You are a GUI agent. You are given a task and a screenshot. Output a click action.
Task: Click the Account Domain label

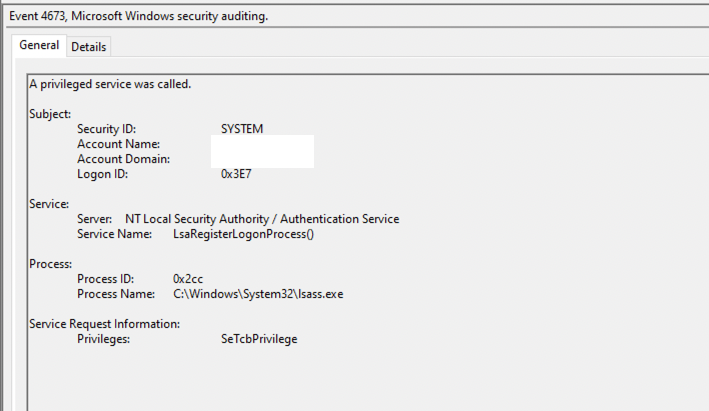click(123, 159)
